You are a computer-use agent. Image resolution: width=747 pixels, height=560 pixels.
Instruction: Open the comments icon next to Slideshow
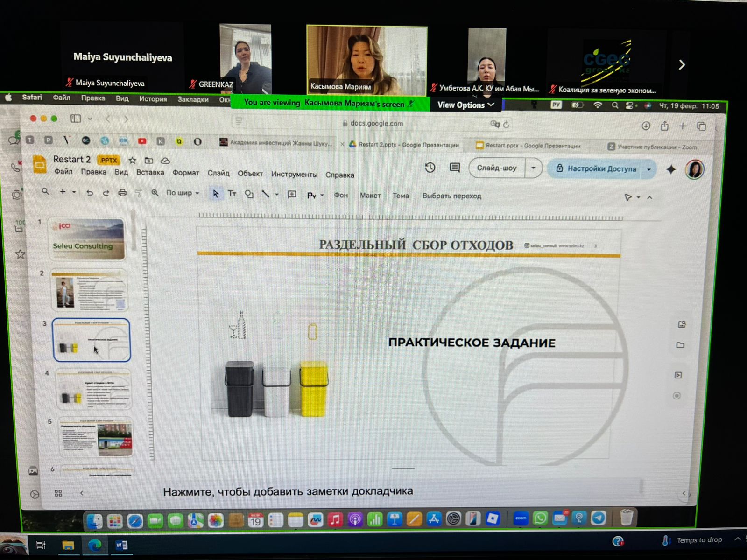[454, 168]
